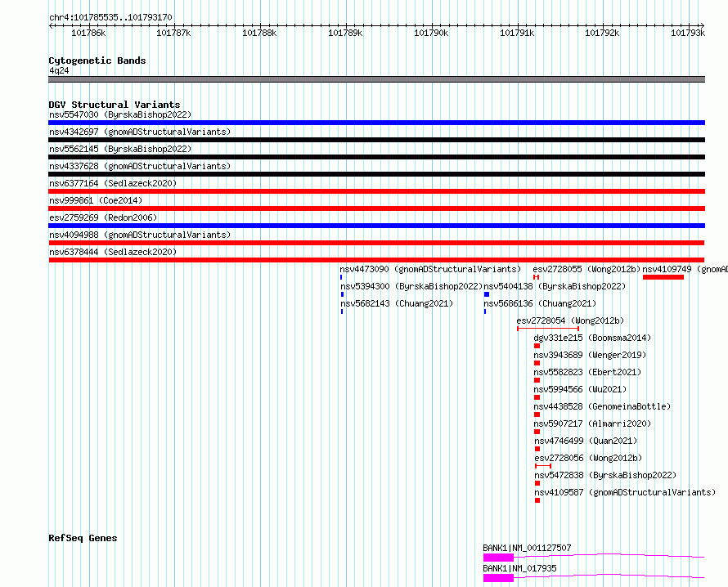Click the blue marker under nsv5682143
Viewport: 728px width, 587px height.
[342, 311]
